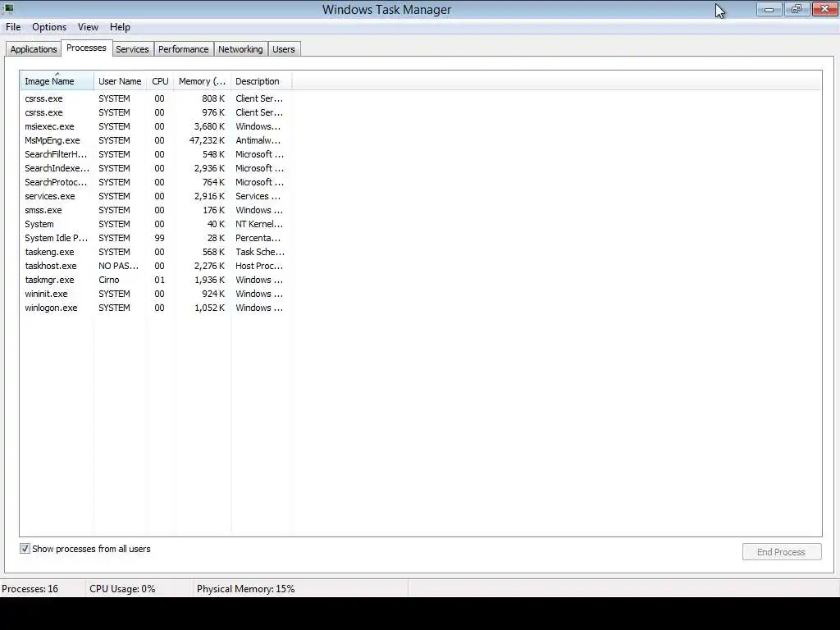
Task: Select System Idle P... process row
Action: point(155,238)
